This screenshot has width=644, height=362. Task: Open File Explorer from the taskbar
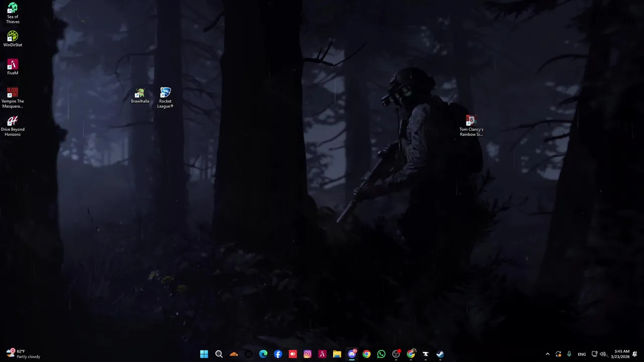[x=337, y=354]
